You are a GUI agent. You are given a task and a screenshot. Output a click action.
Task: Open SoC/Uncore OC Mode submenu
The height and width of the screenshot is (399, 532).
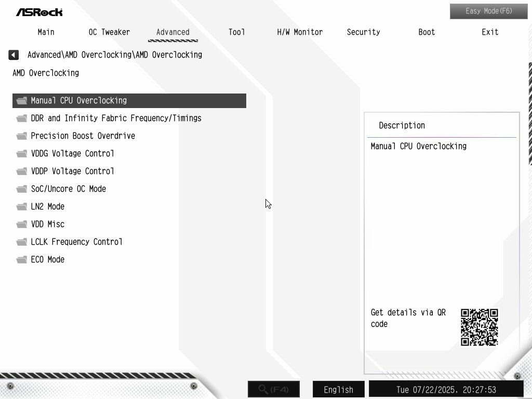[x=68, y=189]
